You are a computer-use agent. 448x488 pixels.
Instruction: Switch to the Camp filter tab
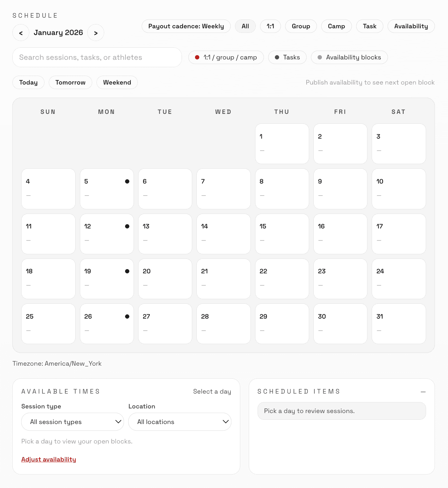[336, 26]
